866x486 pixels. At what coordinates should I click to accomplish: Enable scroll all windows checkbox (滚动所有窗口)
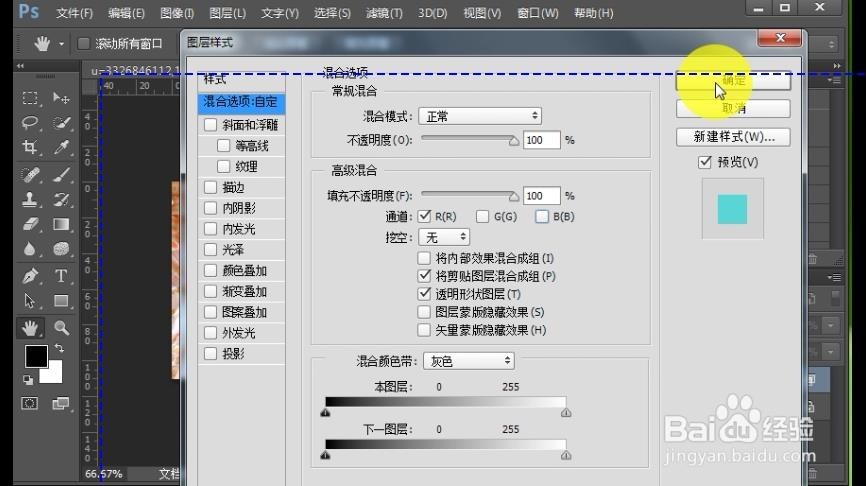83,44
